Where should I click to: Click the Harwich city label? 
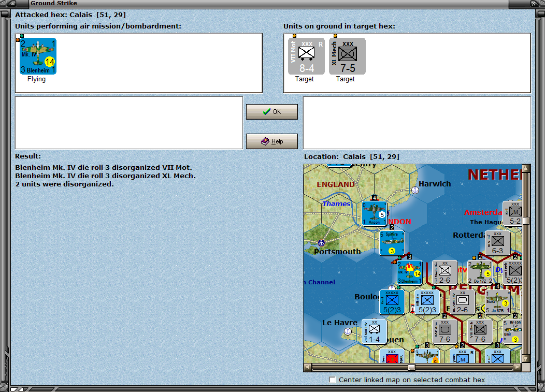click(x=435, y=184)
